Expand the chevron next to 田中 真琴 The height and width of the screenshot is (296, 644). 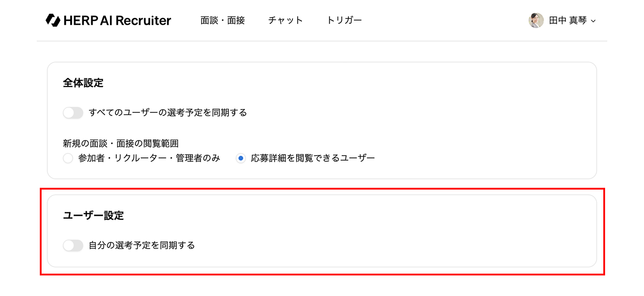[x=593, y=21]
